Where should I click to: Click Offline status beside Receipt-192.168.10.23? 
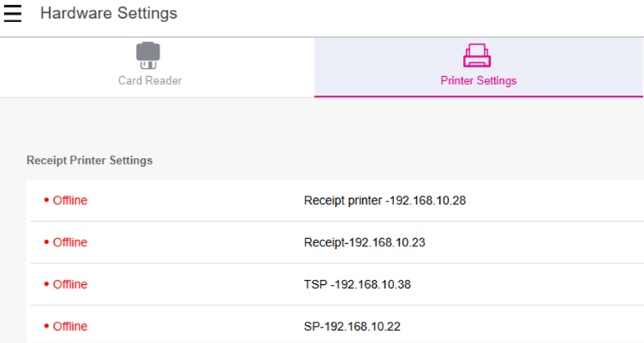point(70,242)
